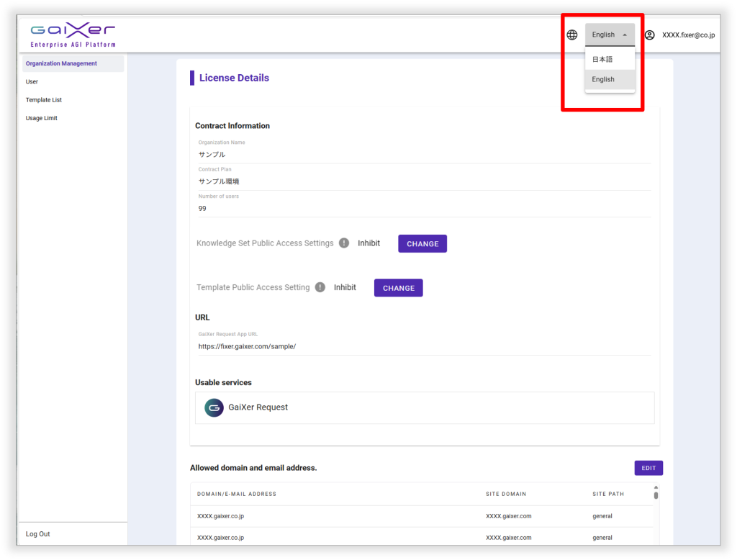This screenshot has width=737, height=560.
Task: Click the domain table scrollbar thumb
Action: 655,494
